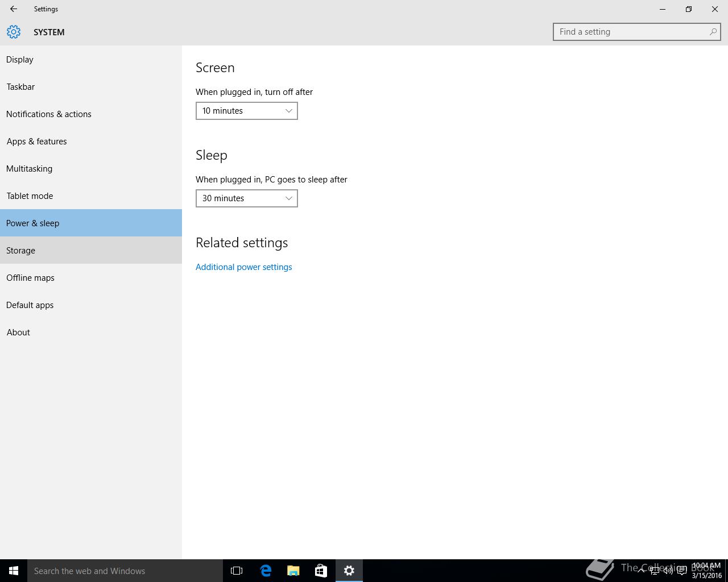Click the network tray icon
Viewport: 728px width, 582px height.
(655, 571)
